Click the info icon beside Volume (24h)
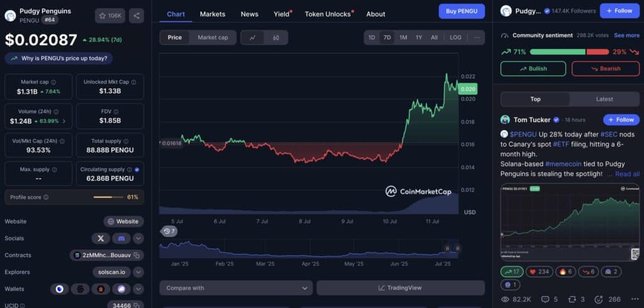This screenshot has width=644, height=308. tap(56, 112)
